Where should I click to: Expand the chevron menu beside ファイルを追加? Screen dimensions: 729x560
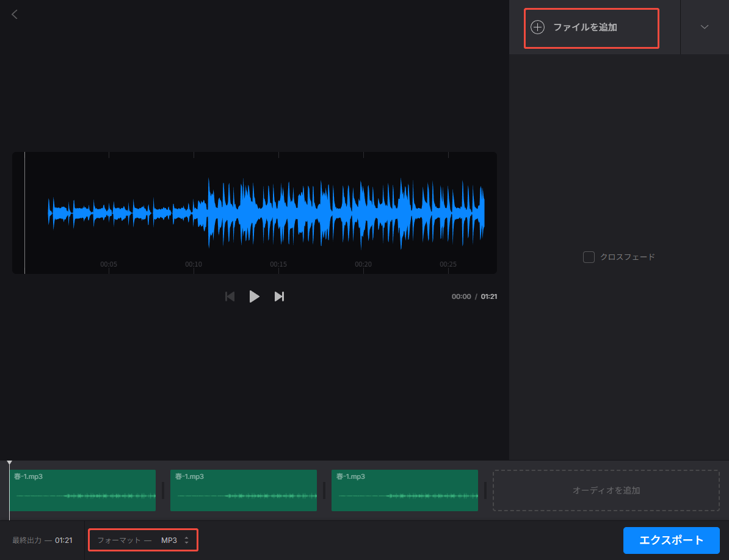click(x=705, y=27)
